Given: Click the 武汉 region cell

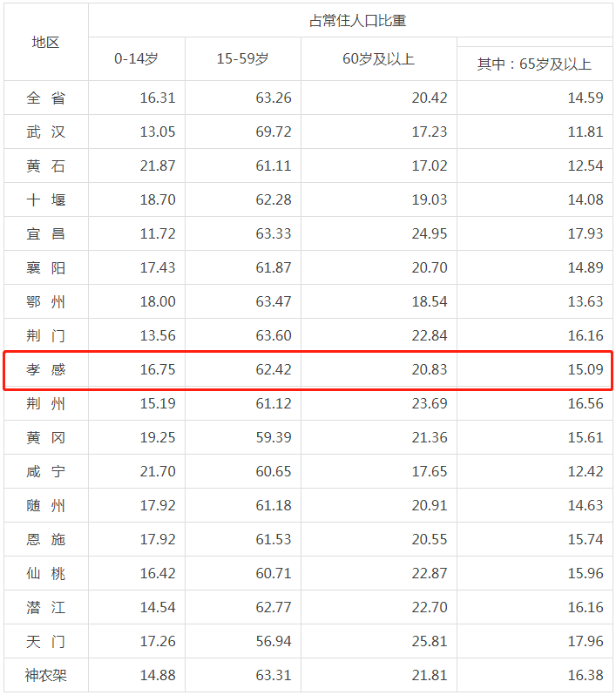Looking at the screenshot, I should 45,132.
